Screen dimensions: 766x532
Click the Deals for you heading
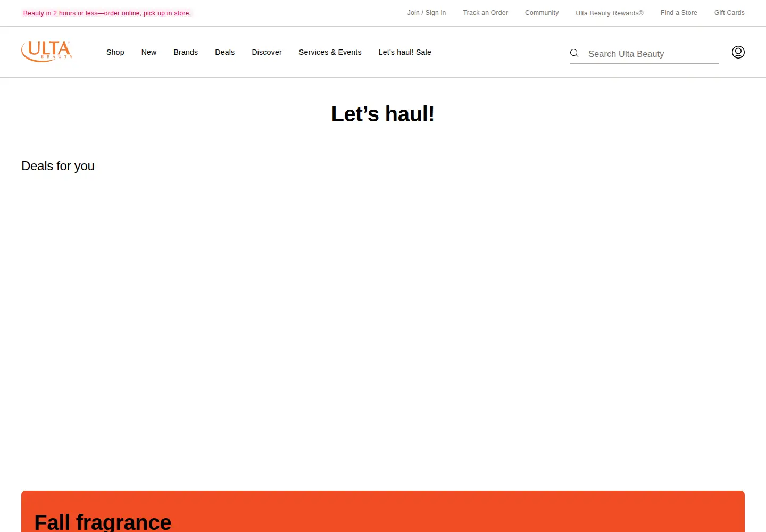[58, 166]
